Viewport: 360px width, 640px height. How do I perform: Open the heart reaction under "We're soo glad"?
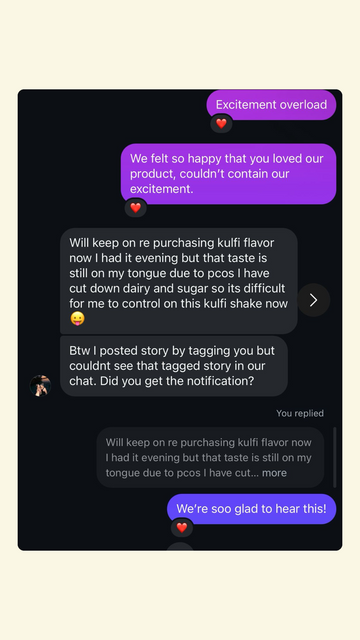182,527
